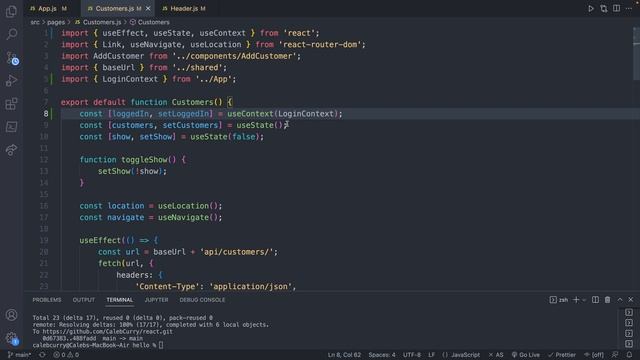Screen dimensions: 640x360
Task: Switch to the App.js tab
Action: tap(48, 9)
